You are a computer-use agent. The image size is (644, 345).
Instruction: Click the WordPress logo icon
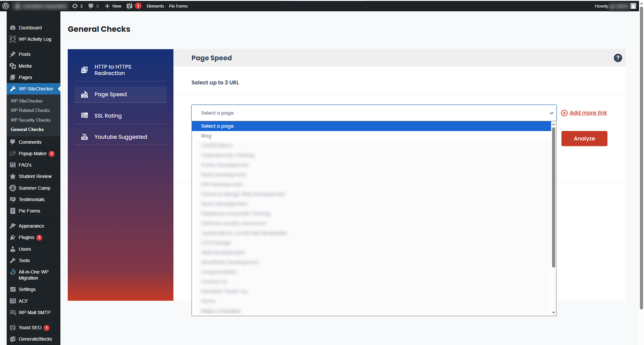click(x=6, y=6)
